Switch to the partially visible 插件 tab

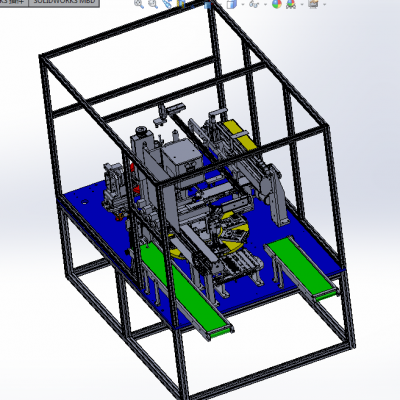(14, 2)
